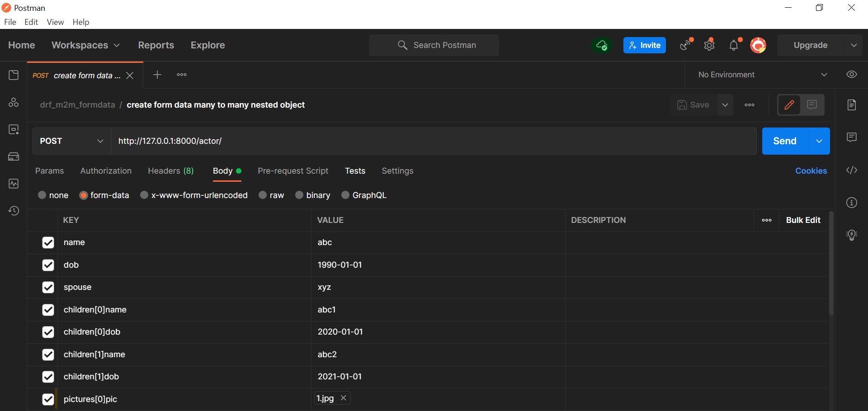
Task: Uncheck the children[1]dob row checkbox
Action: 48,377
